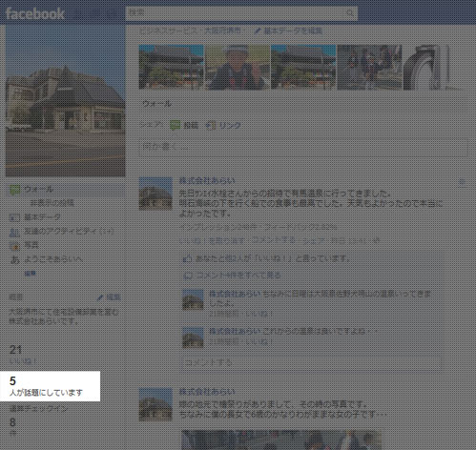Screen dimensions: 476x450
Task: Click the 21 likes count
Action: pos(15,350)
